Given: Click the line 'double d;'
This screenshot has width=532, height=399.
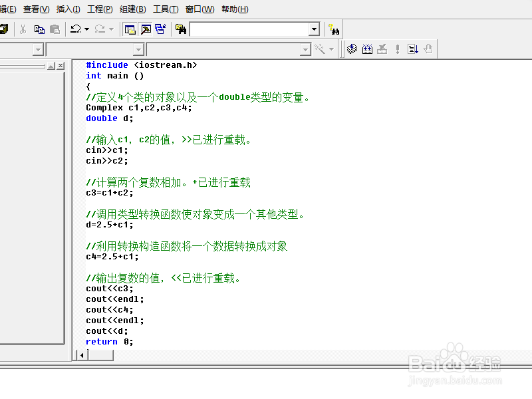Looking at the screenshot, I should pyautogui.click(x=109, y=118).
